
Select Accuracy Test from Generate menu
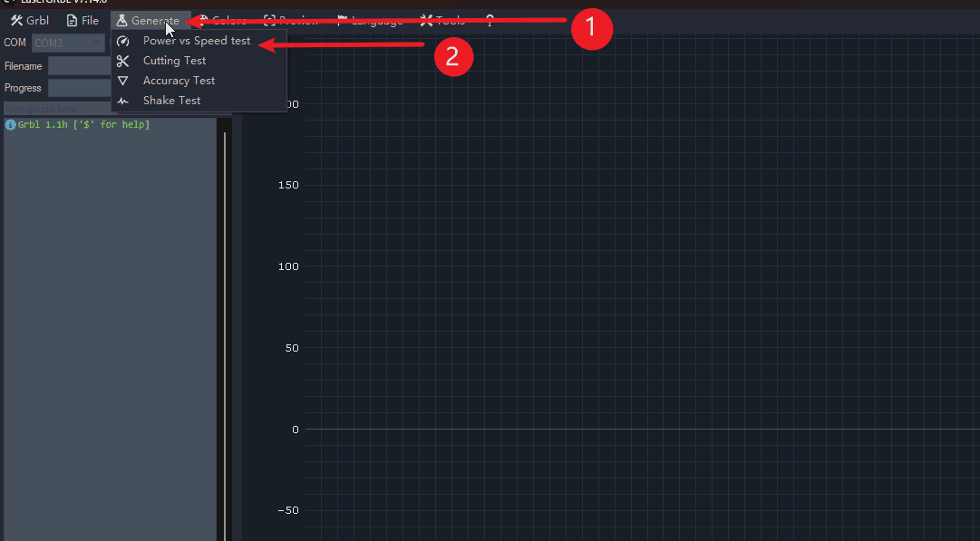coord(179,81)
